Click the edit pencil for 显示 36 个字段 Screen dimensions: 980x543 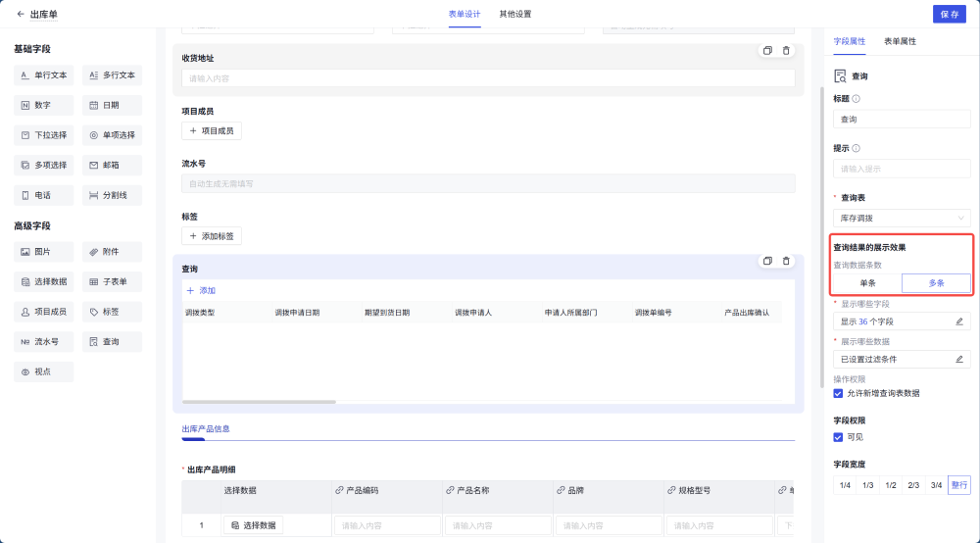(959, 321)
